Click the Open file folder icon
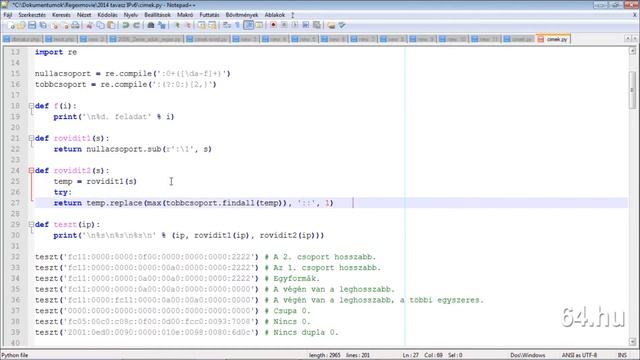The image size is (640, 360). 21,25
